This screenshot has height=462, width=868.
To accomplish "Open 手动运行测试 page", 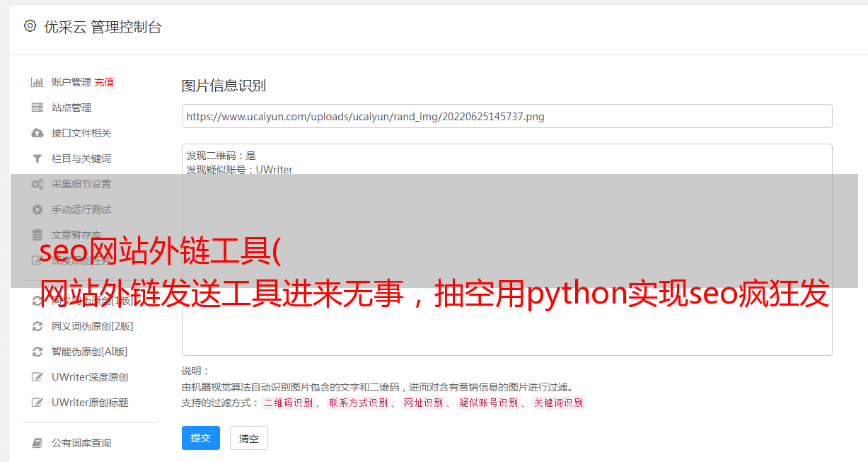I will tap(81, 209).
